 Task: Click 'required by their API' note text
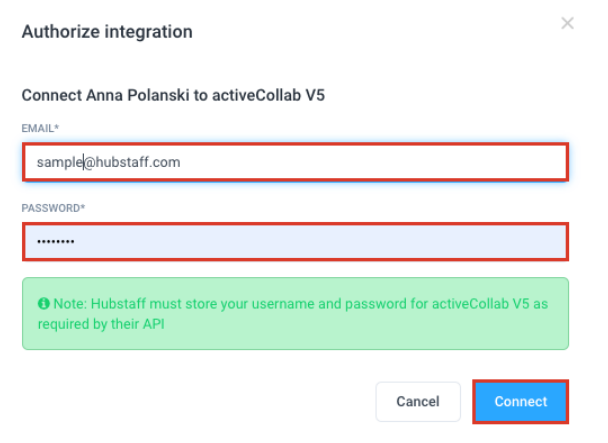pyautogui.click(x=102, y=324)
